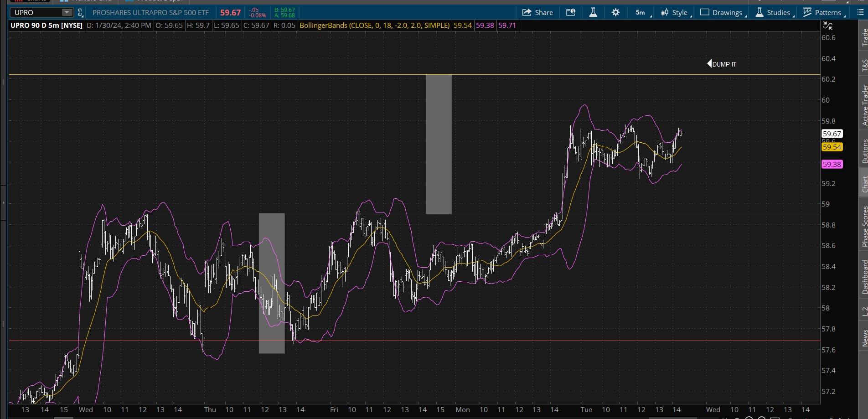Open the list menu icon at toolbar end
Viewport: 868px width, 419px height.
(860, 12)
